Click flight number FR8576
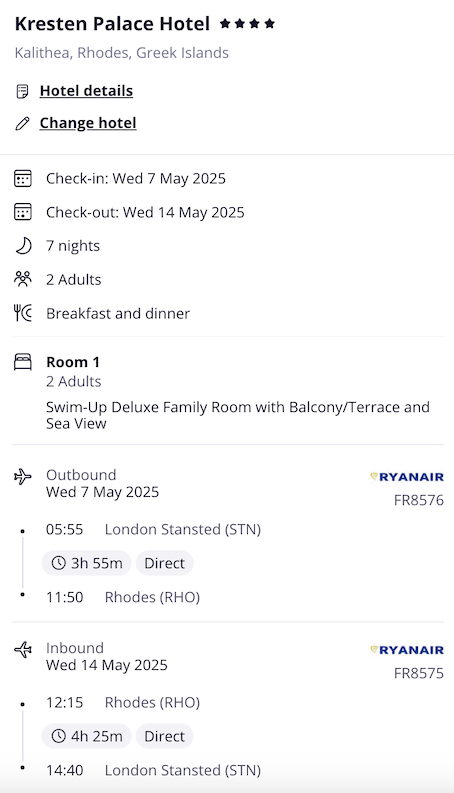This screenshot has width=454, height=793. coord(419,500)
